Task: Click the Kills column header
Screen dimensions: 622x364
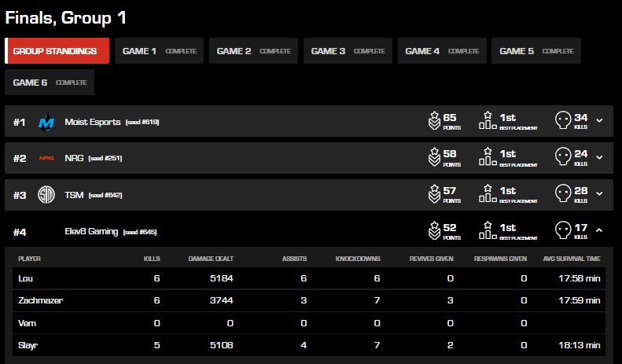Action: click(x=152, y=259)
